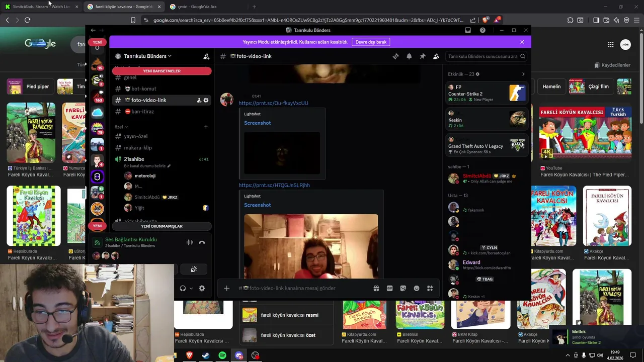The height and width of the screenshot is (362, 644).
Task: Open GIF picker in message bar
Action: coord(389,288)
